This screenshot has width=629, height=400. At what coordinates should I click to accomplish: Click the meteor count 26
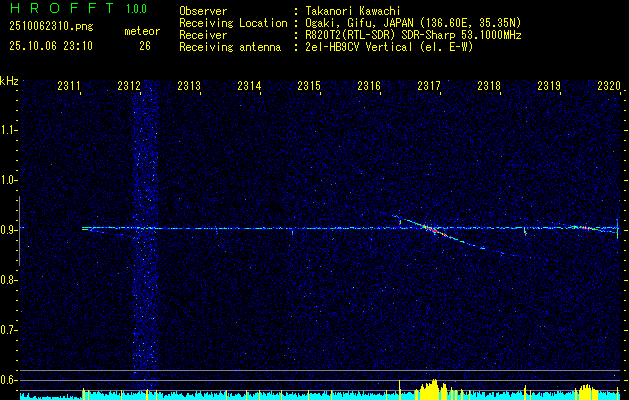(x=145, y=46)
